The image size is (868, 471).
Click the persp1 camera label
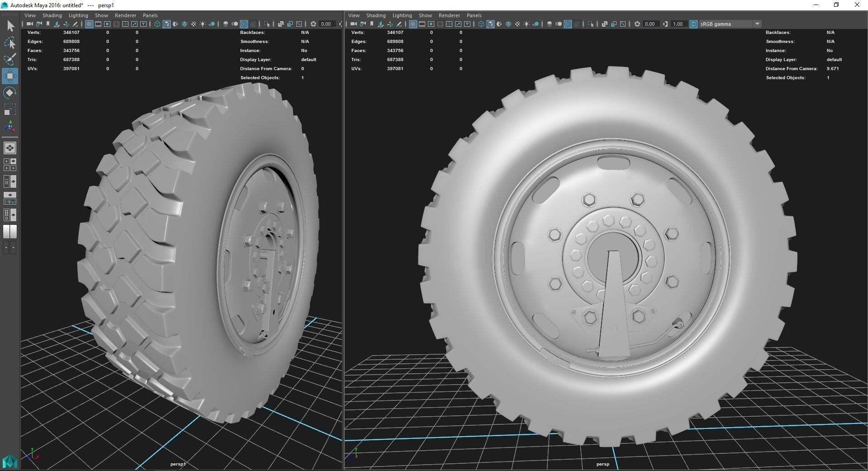(178, 464)
